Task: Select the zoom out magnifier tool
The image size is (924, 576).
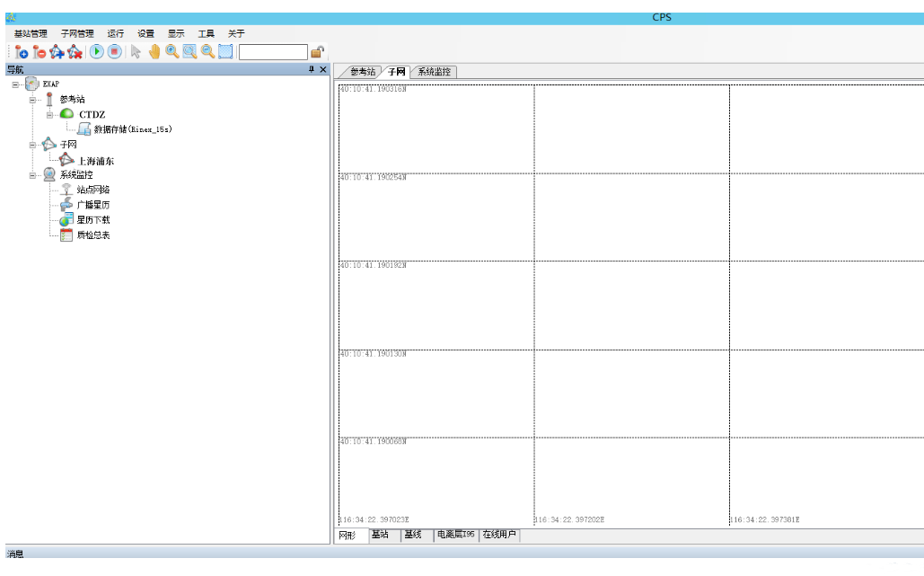Action: (x=208, y=52)
